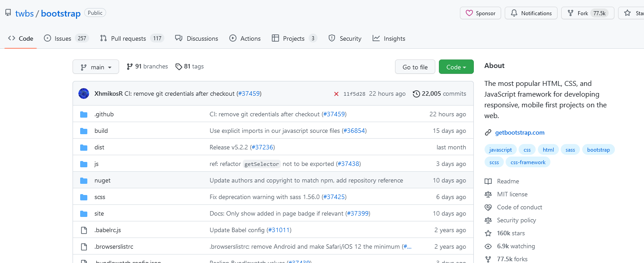
Task: Click the Sponsor button
Action: [x=481, y=13]
